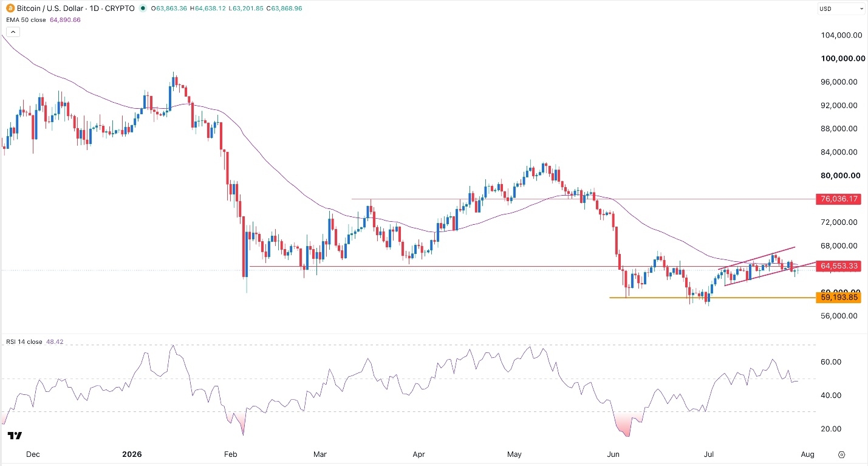Screen dimensions: 868x466
Task: Click the close price C63,868.96
Action: (x=284, y=9)
